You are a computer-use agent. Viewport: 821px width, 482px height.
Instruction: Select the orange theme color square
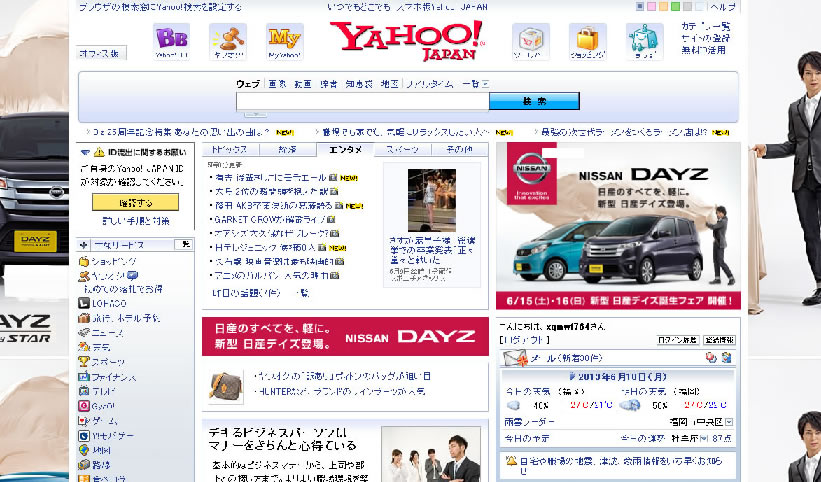[663, 7]
